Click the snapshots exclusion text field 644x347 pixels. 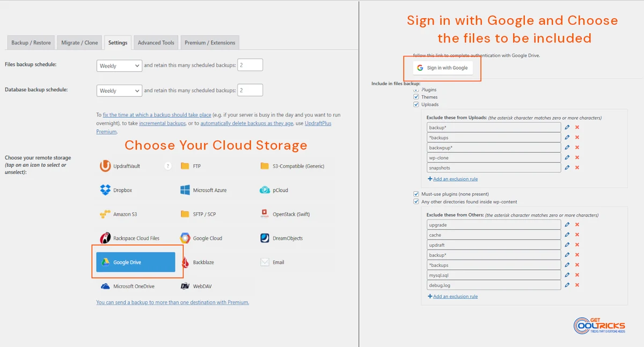[x=494, y=168]
